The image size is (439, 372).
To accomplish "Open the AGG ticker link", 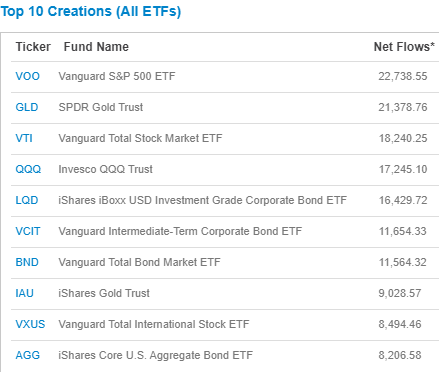I will [x=28, y=355].
